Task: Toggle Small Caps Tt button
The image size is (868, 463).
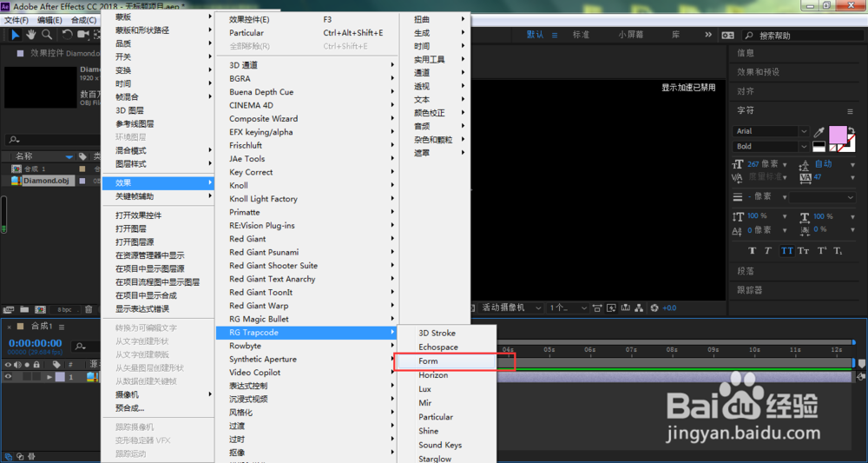Action: pos(803,251)
